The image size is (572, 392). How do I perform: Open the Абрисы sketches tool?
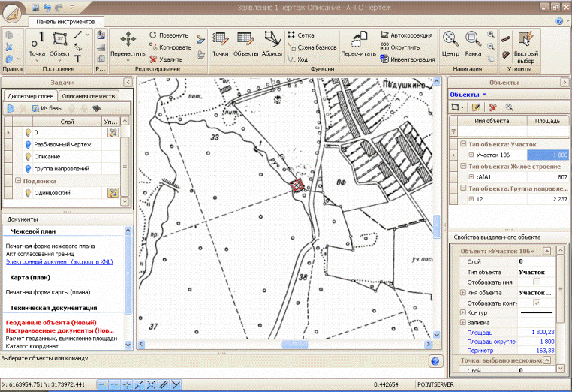pos(272,44)
